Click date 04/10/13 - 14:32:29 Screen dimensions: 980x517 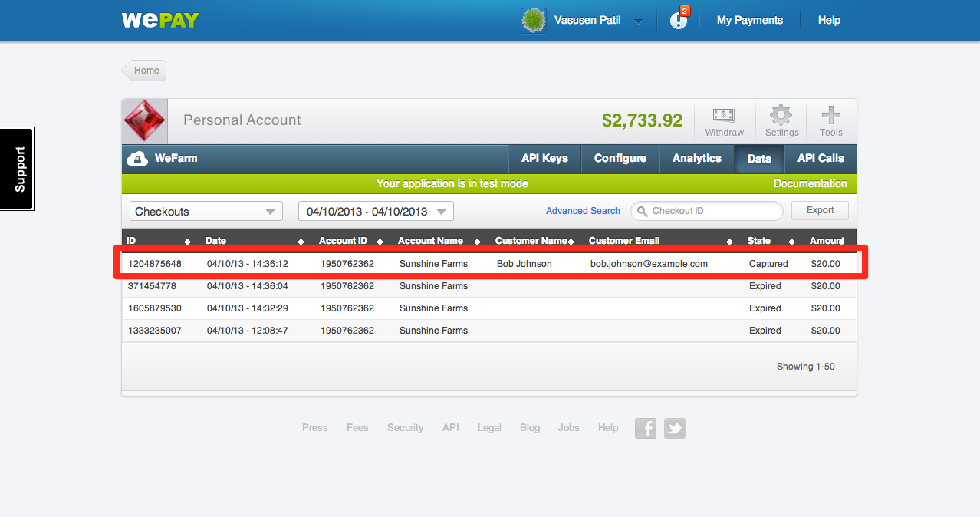coord(248,308)
